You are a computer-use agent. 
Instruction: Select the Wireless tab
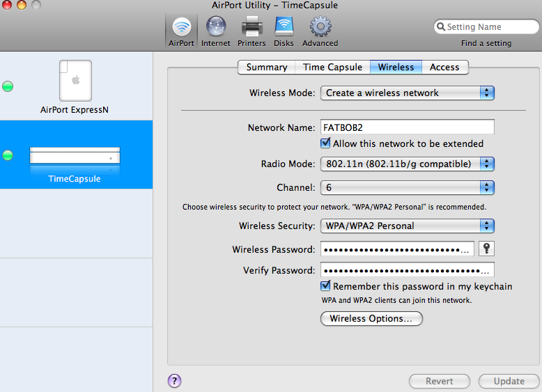tap(396, 67)
